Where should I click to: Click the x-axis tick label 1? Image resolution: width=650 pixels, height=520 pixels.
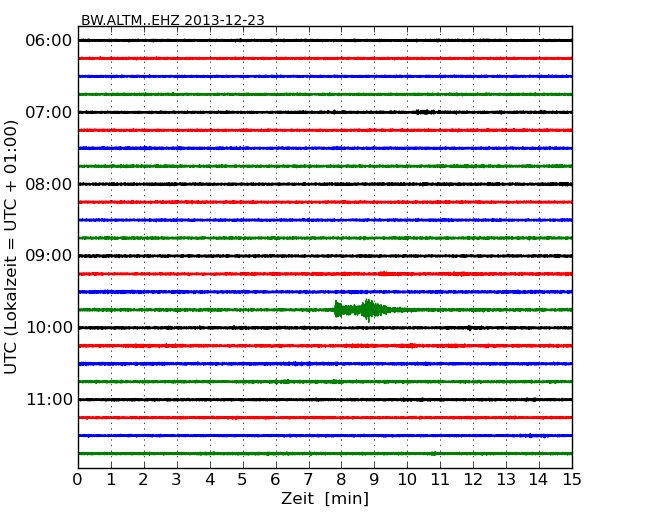pos(111,479)
